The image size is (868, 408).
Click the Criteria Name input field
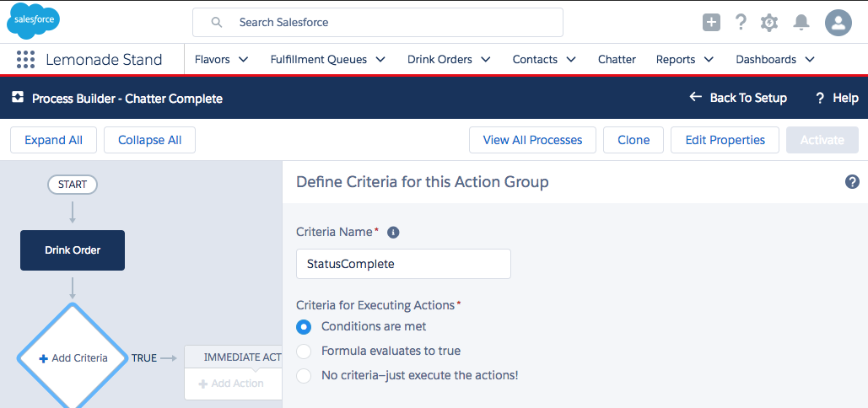coord(403,264)
